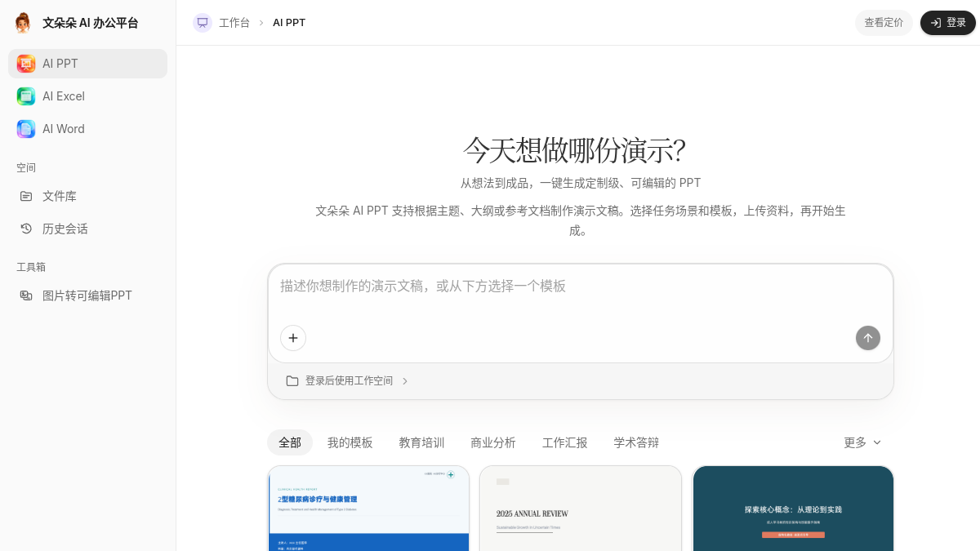Select the 工作汇报 tab
Image resolution: width=980 pixels, height=551 pixels.
(x=565, y=442)
